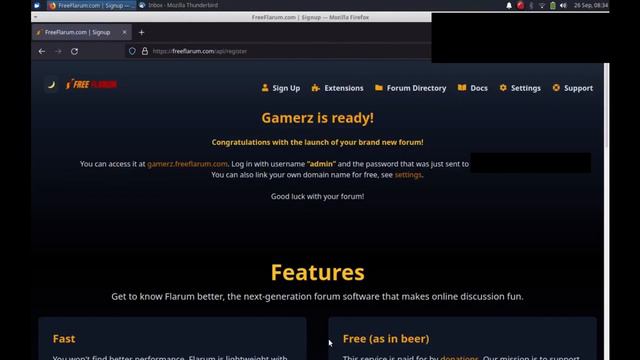Viewport: 640px width, 360px height.
Task: Follow the settings link in the message
Action: click(x=408, y=175)
